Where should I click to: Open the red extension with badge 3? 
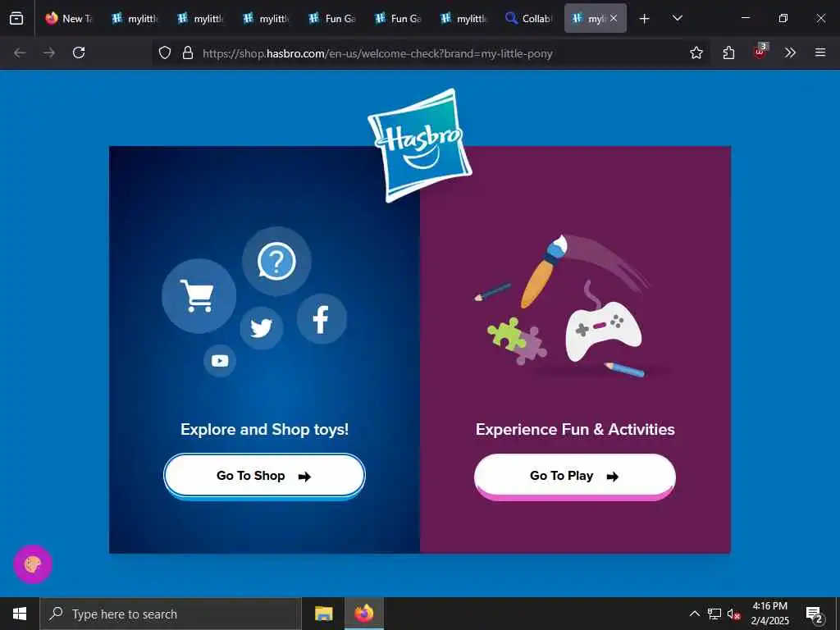tap(760, 52)
